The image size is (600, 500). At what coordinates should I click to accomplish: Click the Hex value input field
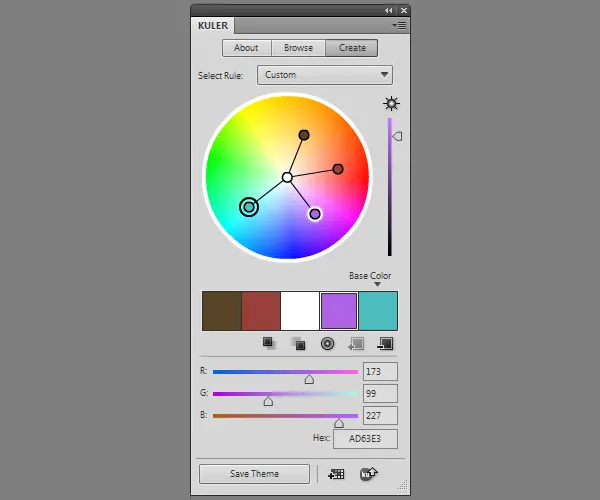[365, 439]
